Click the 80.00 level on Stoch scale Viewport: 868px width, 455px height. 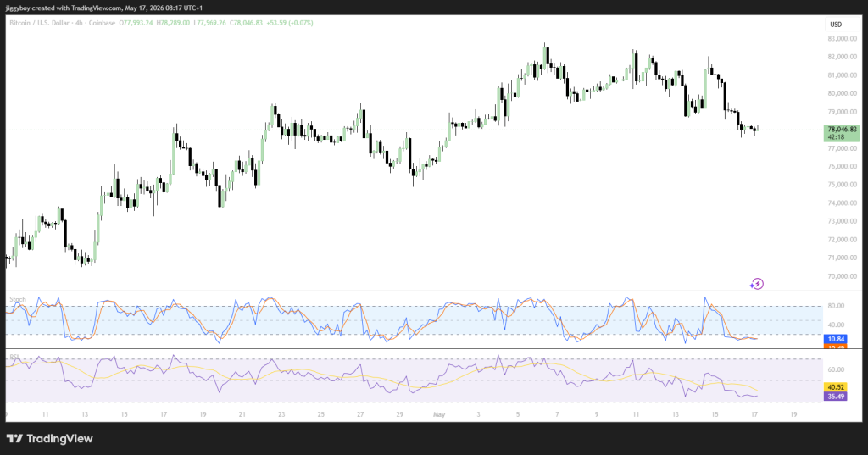point(836,306)
